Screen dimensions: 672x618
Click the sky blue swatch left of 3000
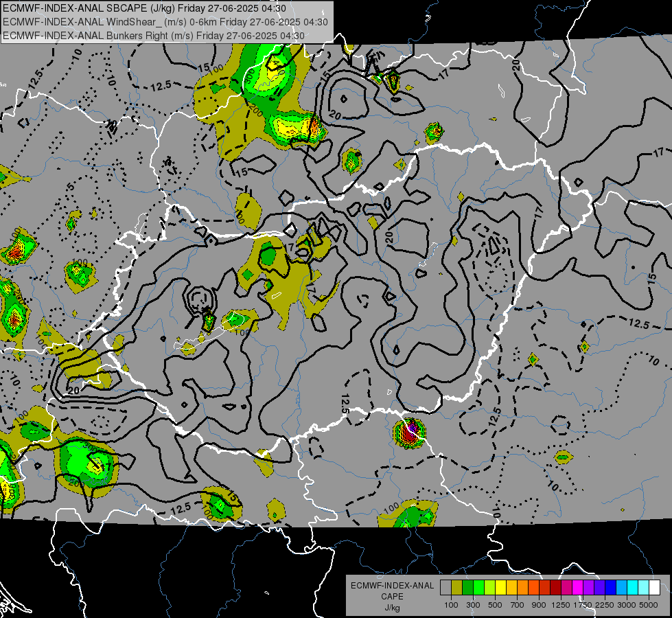point(621,588)
